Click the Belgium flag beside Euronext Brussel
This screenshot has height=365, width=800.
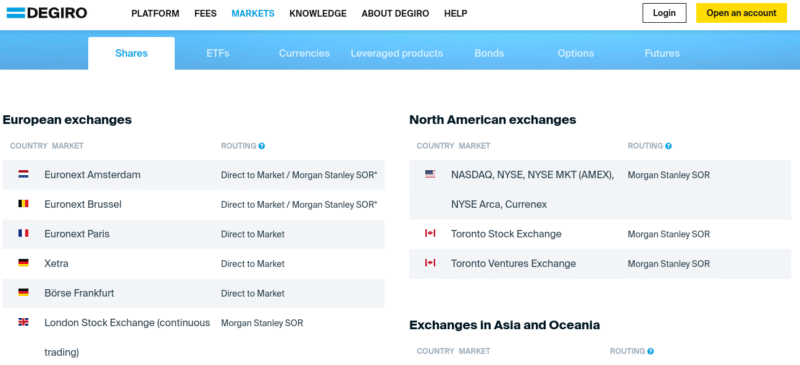tap(23, 204)
